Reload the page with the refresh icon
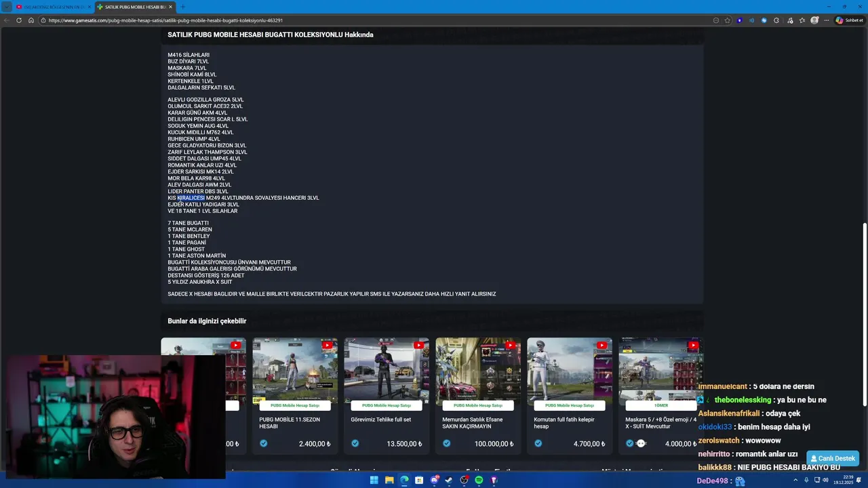 point(19,20)
